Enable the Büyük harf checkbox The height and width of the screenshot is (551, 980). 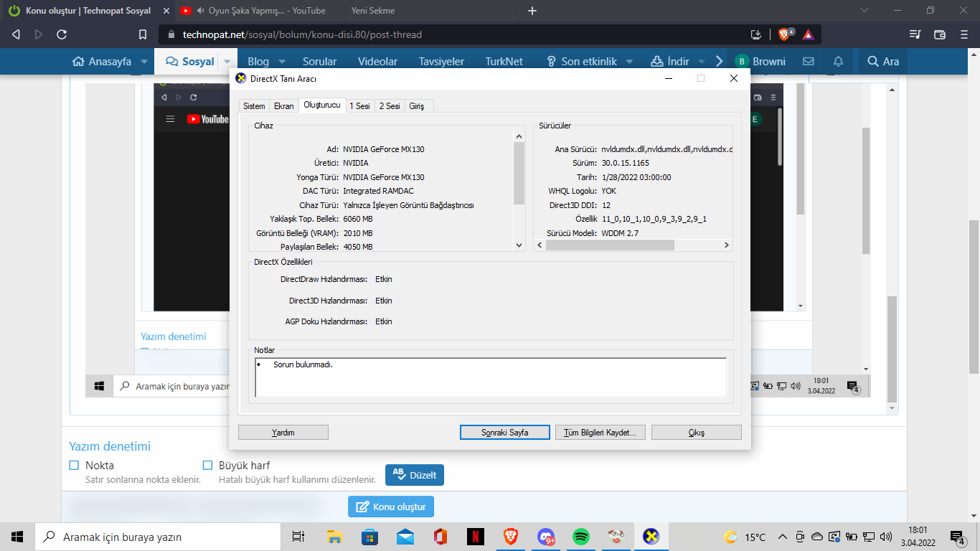pos(208,465)
